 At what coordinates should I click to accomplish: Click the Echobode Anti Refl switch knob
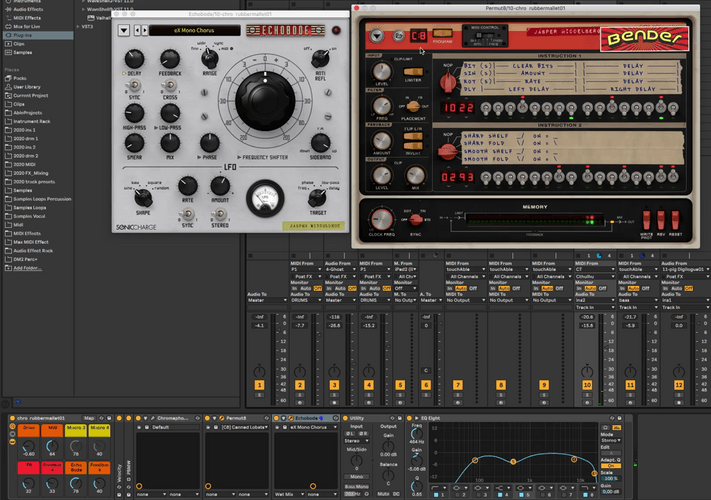coord(320,58)
